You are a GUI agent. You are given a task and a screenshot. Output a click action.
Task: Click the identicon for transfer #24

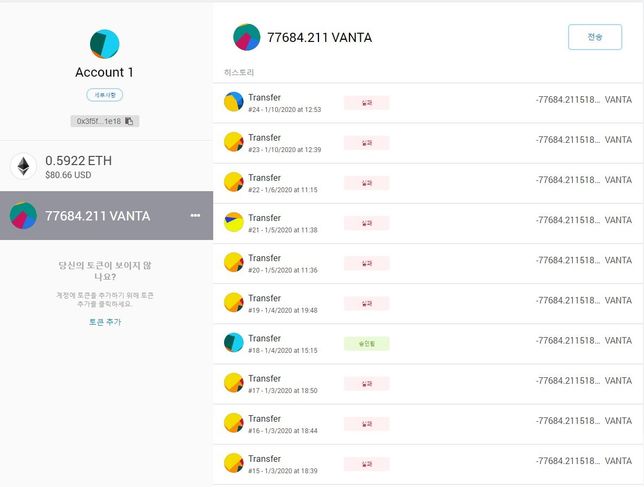[x=233, y=102]
